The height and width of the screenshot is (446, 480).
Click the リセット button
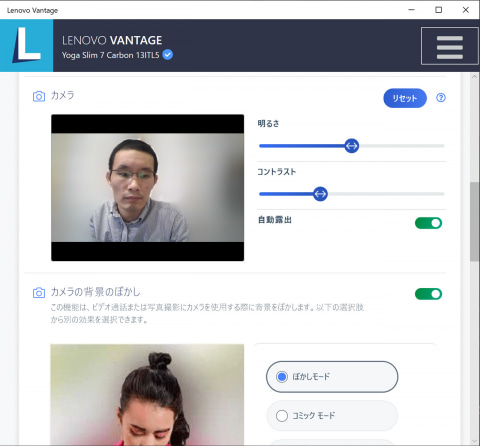[x=405, y=98]
